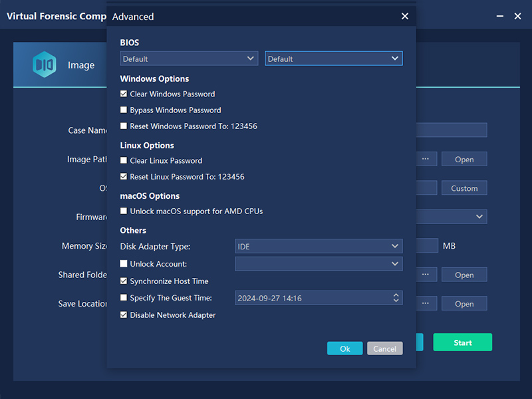This screenshot has width=532, height=399.
Task: Browse Shared Folder with ellipsis button
Action: (426, 275)
